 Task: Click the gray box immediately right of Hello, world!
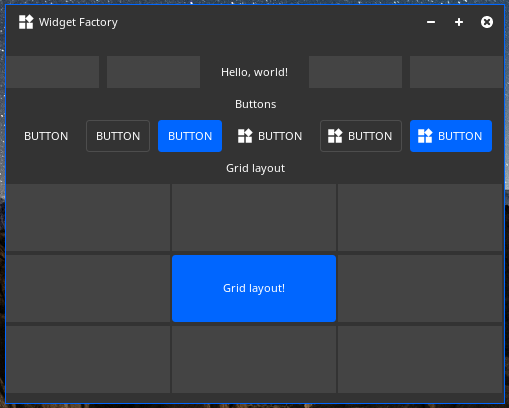pyautogui.click(x=355, y=72)
